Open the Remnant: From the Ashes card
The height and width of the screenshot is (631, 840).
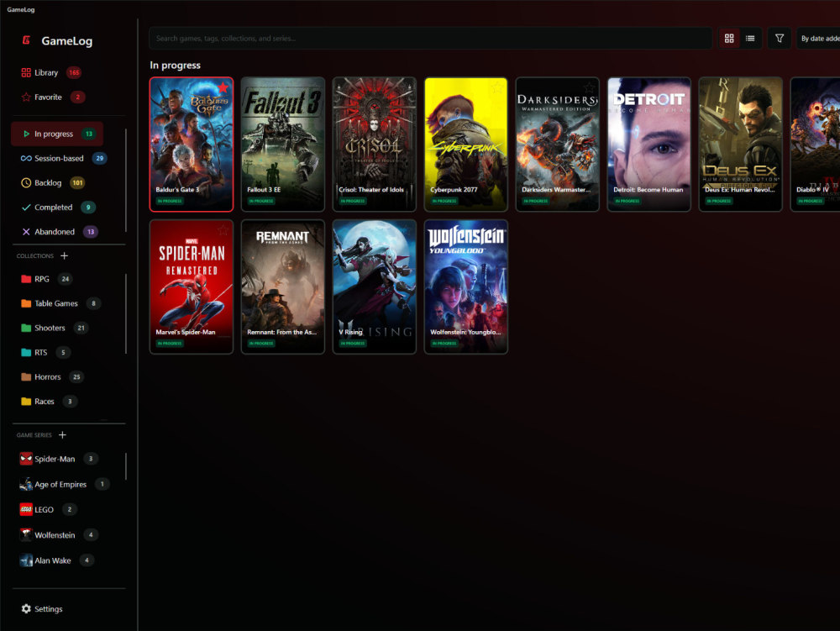point(283,287)
